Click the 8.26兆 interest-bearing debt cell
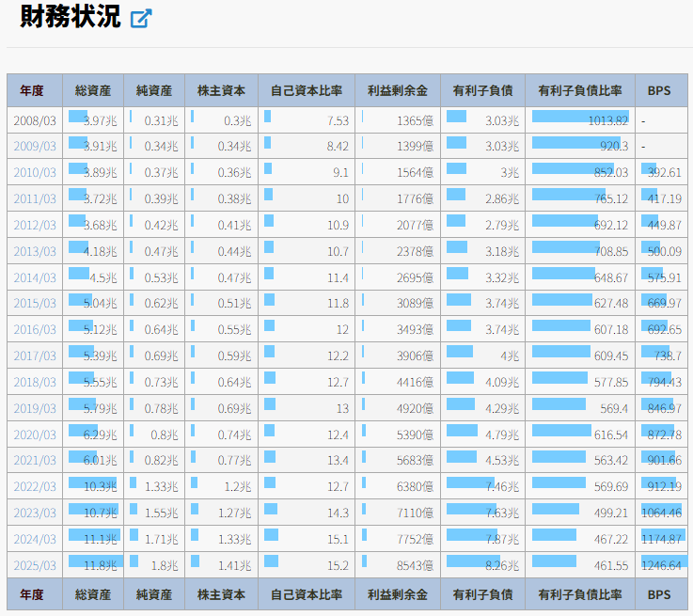 tap(482, 565)
